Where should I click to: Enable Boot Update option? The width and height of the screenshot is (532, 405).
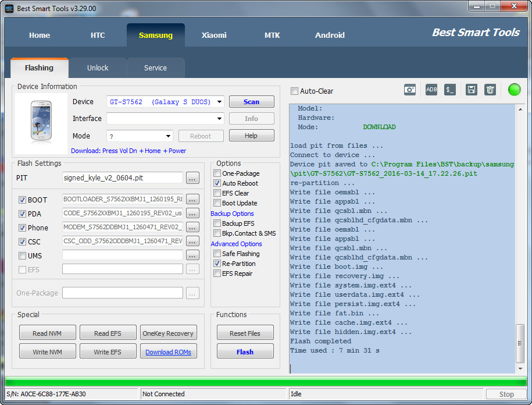[217, 202]
